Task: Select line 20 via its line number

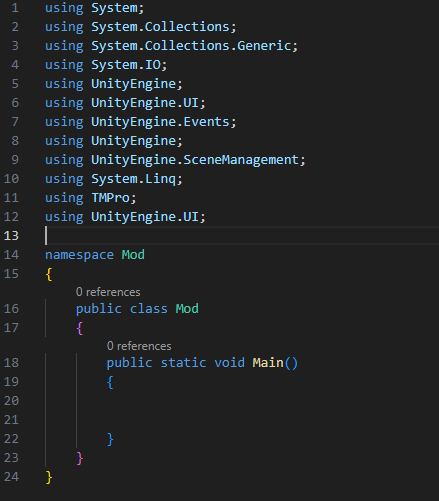Action: click(11, 401)
